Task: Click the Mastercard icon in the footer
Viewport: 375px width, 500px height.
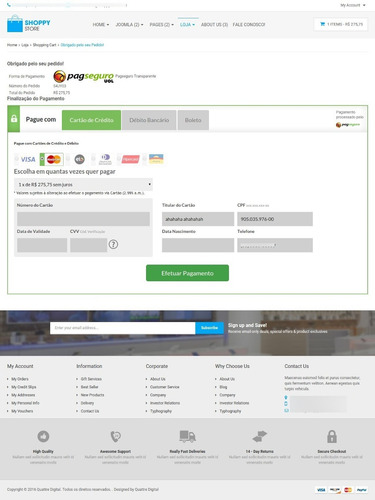Action: click(348, 490)
